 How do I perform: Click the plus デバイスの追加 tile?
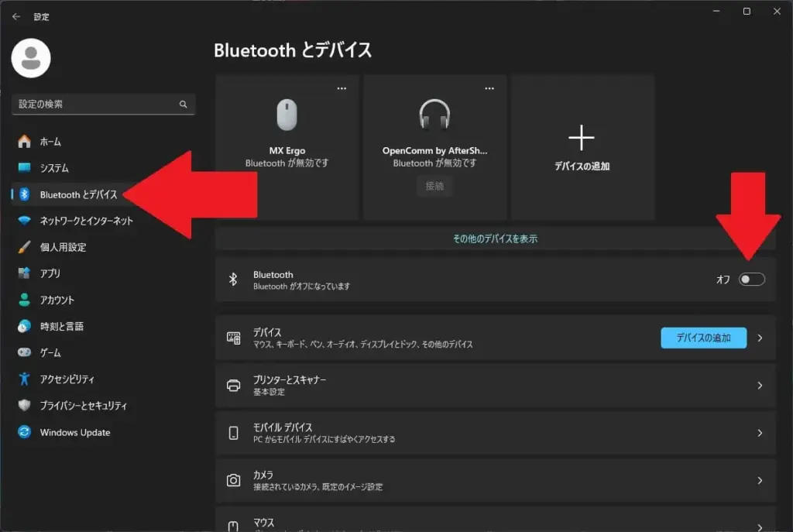(582, 147)
